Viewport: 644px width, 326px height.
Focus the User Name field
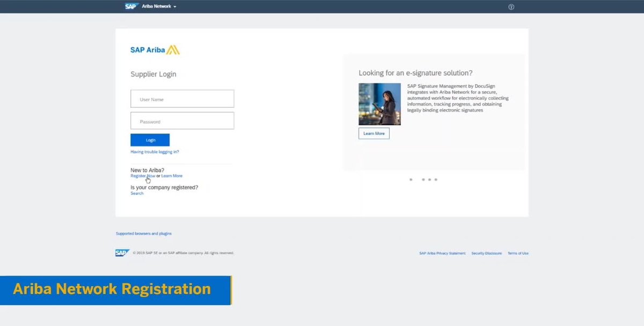click(182, 99)
